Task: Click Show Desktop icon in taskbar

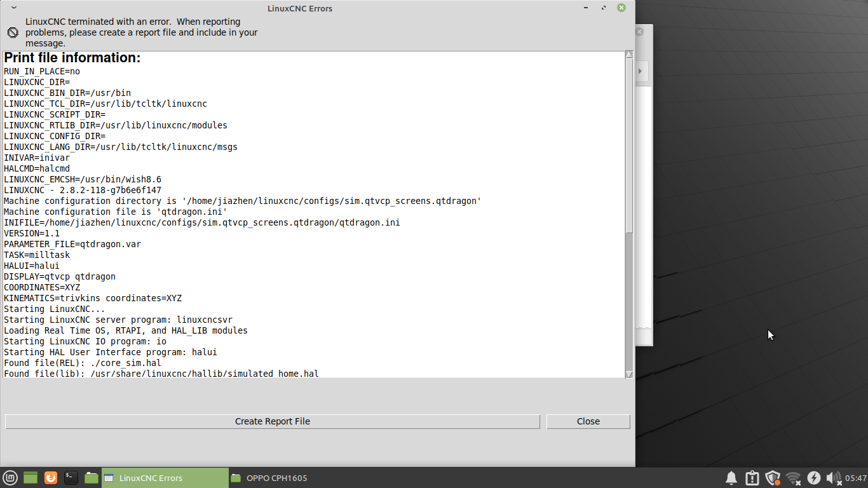Action: pos(31,478)
